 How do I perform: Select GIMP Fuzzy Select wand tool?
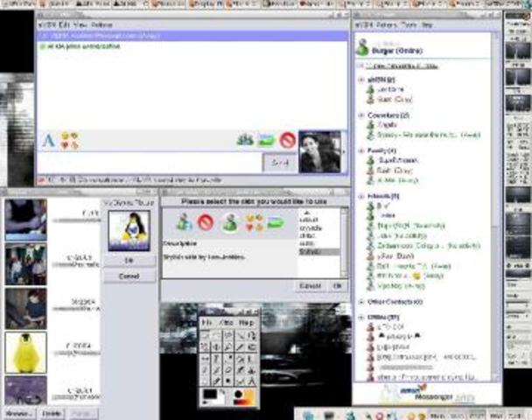point(241,335)
